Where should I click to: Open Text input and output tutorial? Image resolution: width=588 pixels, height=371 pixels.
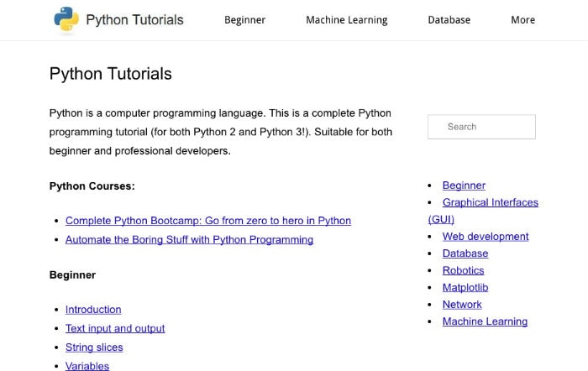(115, 328)
